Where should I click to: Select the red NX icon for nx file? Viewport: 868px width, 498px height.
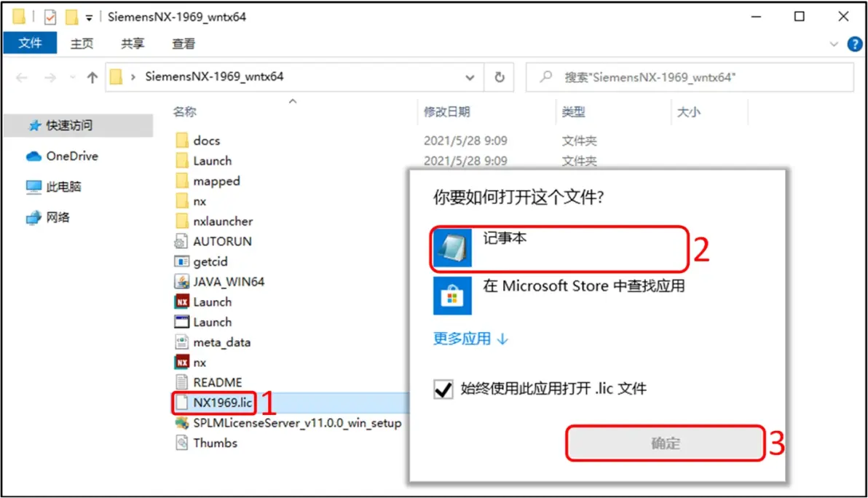pyautogui.click(x=181, y=363)
